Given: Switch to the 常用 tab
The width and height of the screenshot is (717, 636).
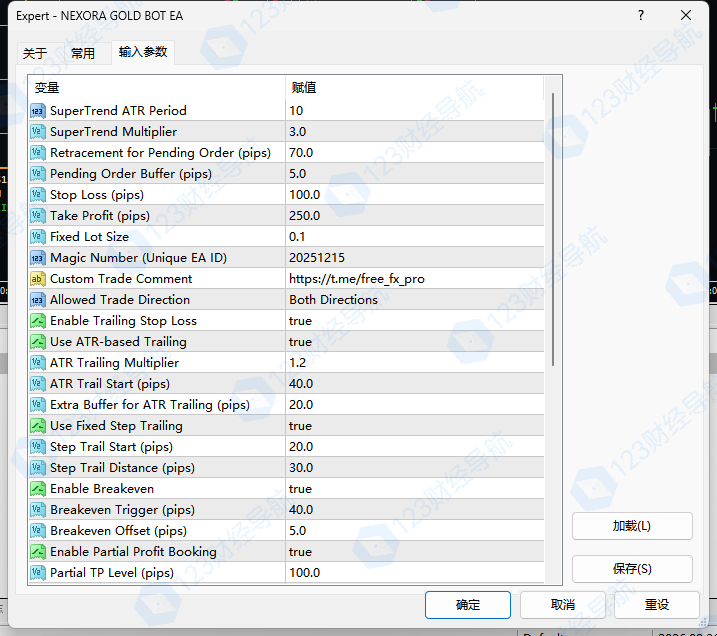Looking at the screenshot, I should (83, 53).
